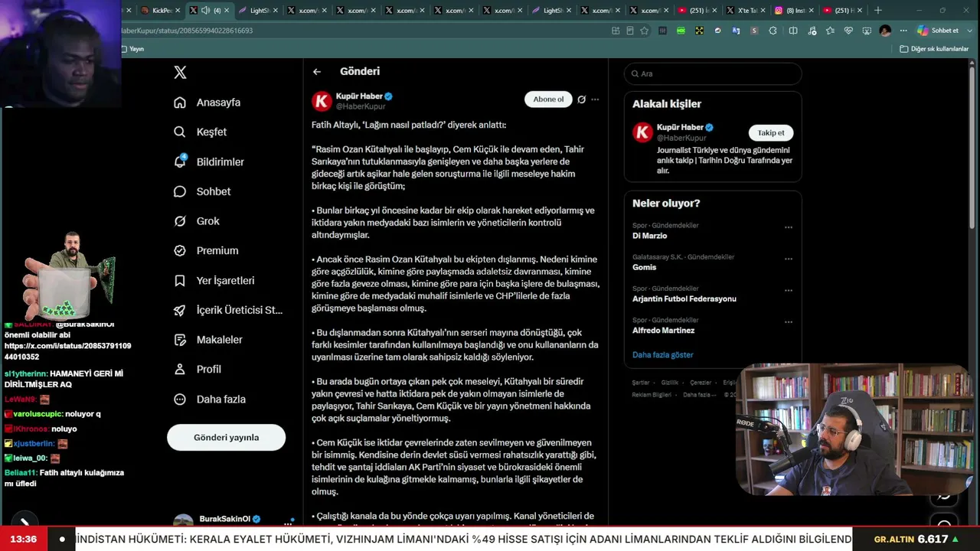
Task: Open the address bar apps grid icon
Action: (x=616, y=31)
